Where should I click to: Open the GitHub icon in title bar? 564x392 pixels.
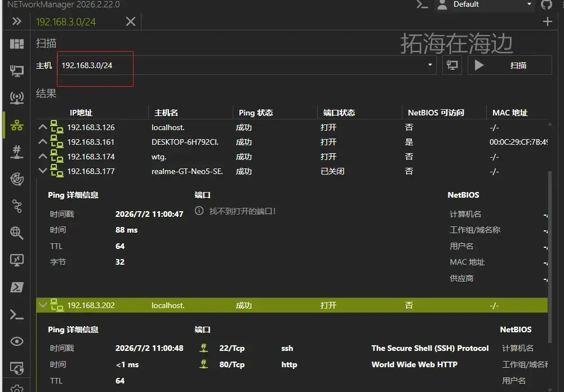[547, 5]
